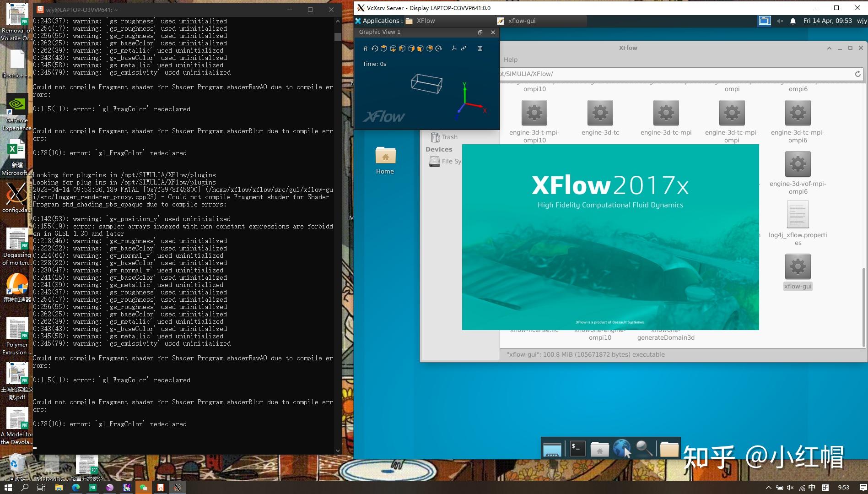Screen dimensions: 868x494
Task: Click the fit-to-view zoom extents icon
Action: (x=464, y=49)
